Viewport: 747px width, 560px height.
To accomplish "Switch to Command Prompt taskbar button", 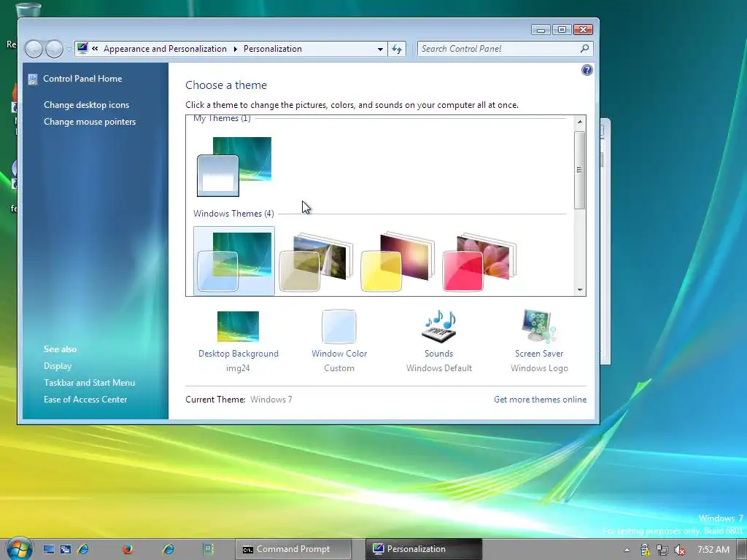I will 293,549.
